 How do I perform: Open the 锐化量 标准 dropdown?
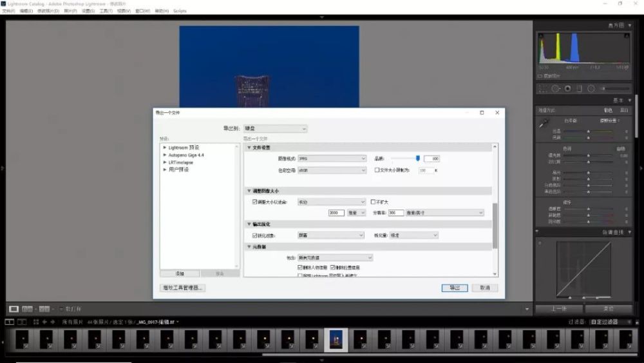tap(413, 235)
